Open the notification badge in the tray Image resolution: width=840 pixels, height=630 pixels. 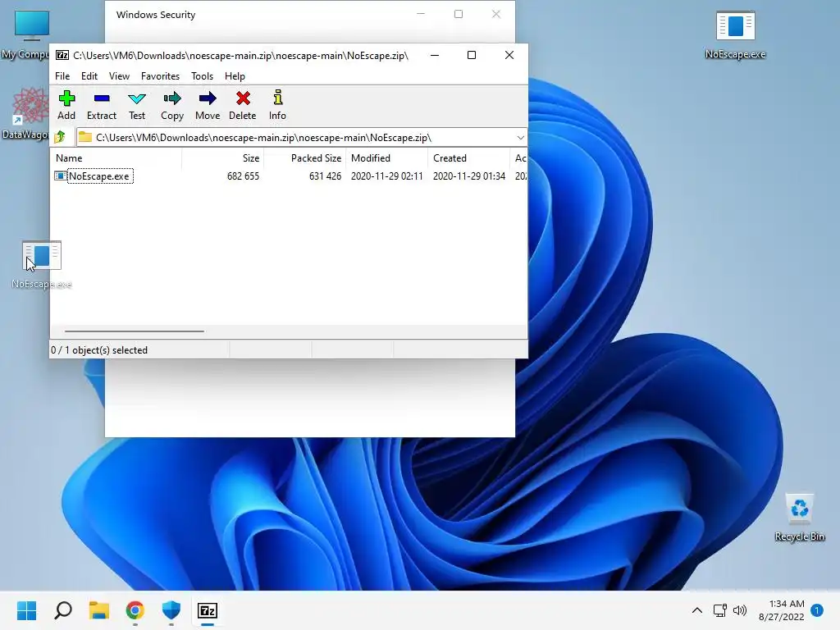pyautogui.click(x=817, y=610)
